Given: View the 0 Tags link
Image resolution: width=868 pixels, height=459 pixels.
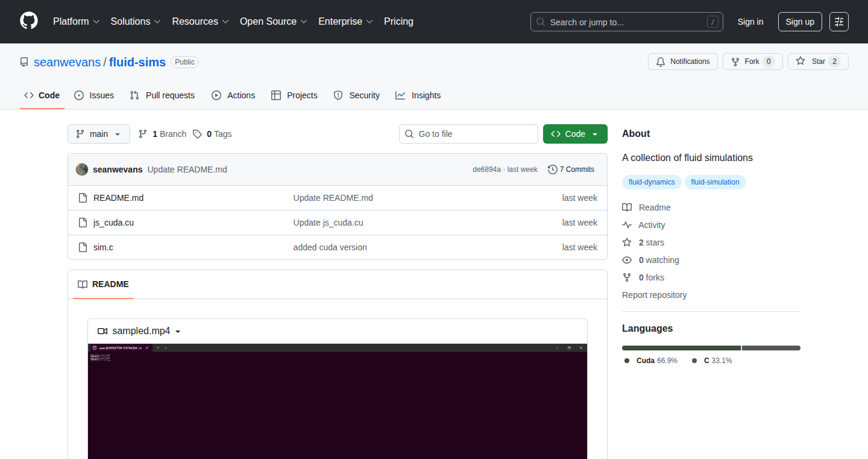Looking at the screenshot, I should 212,134.
